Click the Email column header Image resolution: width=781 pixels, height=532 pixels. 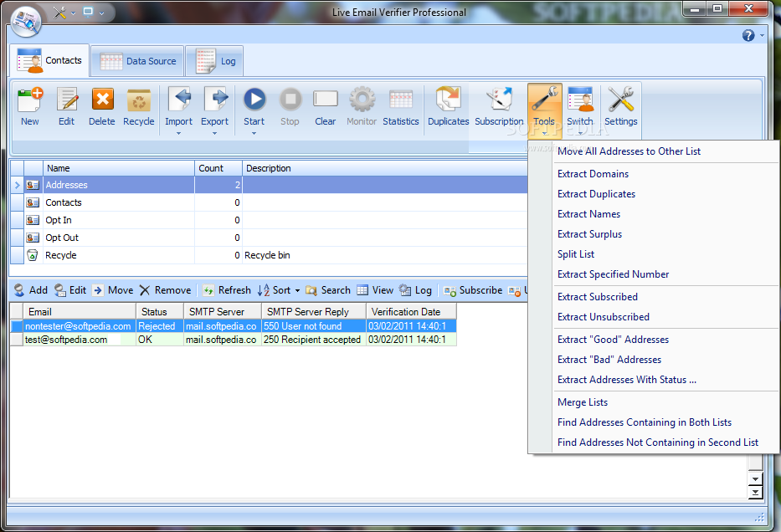80,311
